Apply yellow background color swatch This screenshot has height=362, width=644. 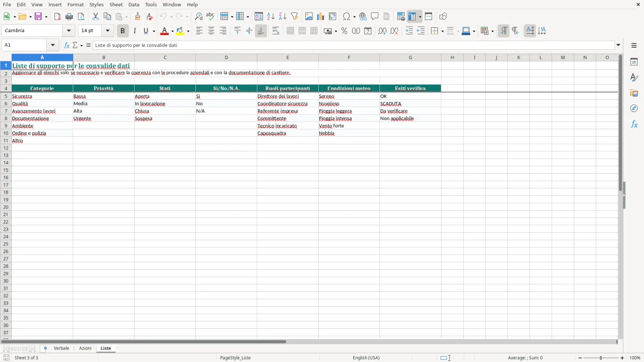pos(180,31)
